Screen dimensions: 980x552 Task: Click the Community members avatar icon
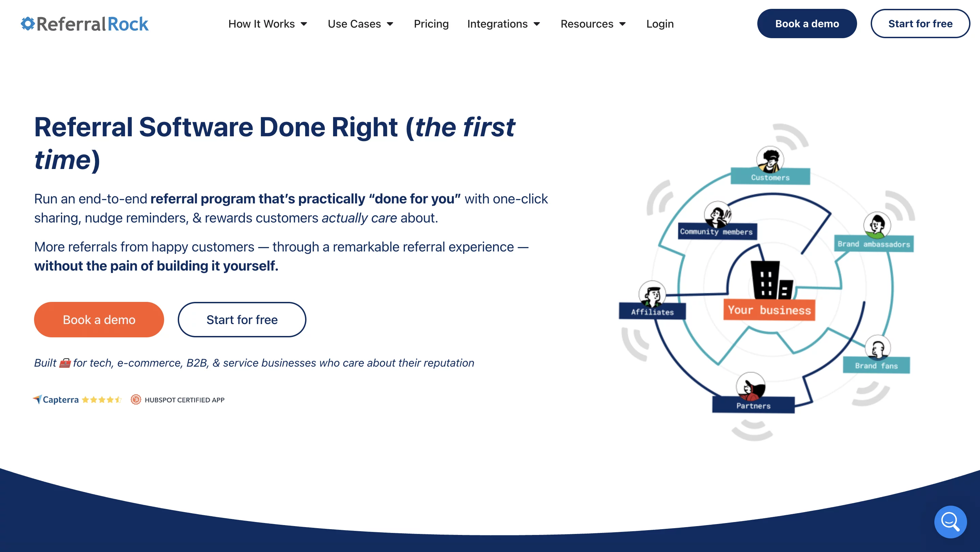(x=717, y=214)
